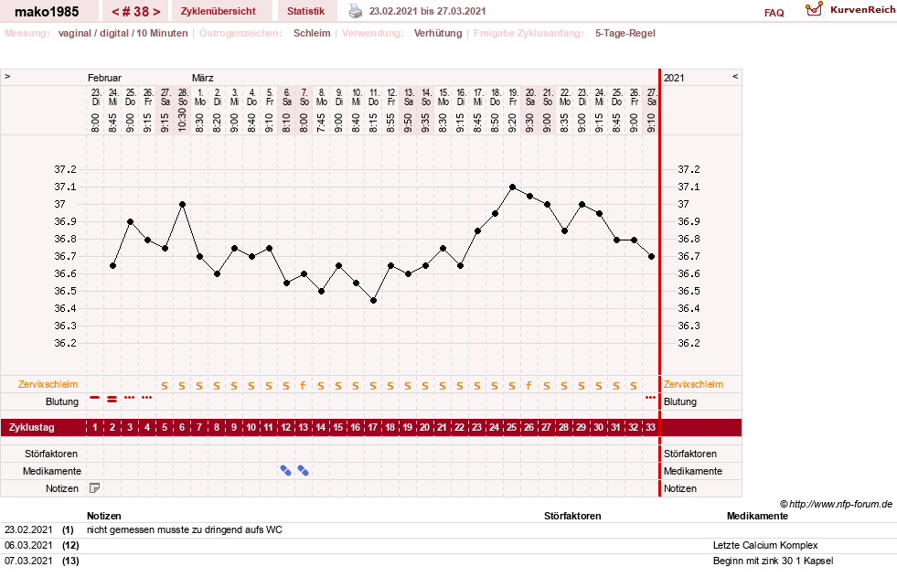897x588 pixels.
Task: Open the FAQ link
Action: click(774, 13)
